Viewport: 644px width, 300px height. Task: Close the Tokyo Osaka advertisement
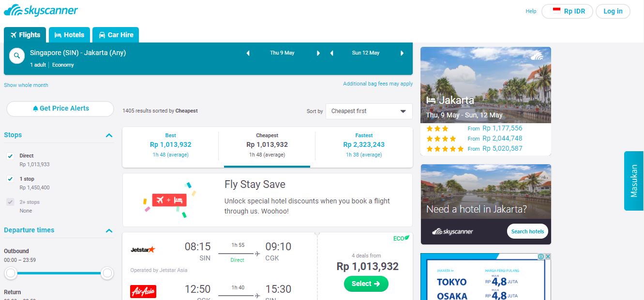[x=548, y=257]
